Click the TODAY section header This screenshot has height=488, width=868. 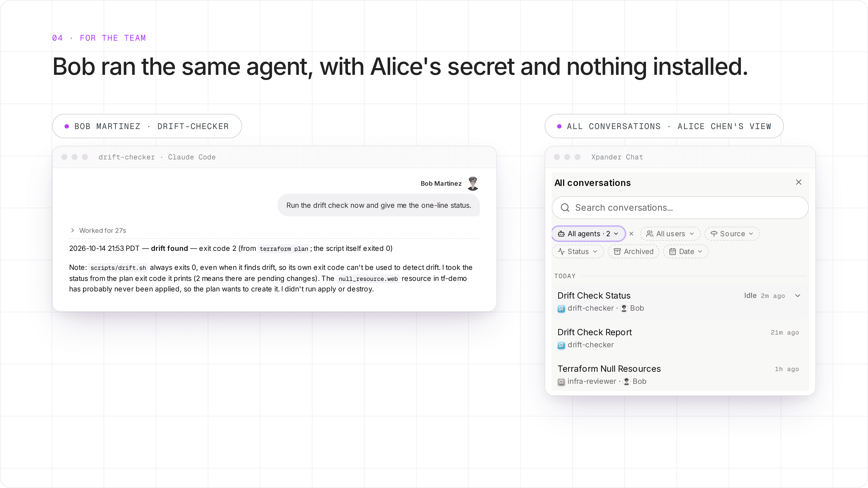tap(565, 276)
